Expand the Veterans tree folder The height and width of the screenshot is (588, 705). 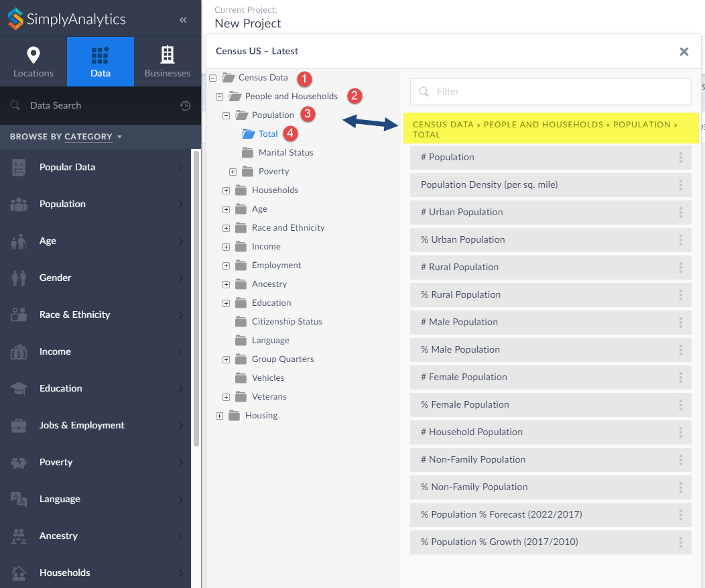tap(226, 397)
